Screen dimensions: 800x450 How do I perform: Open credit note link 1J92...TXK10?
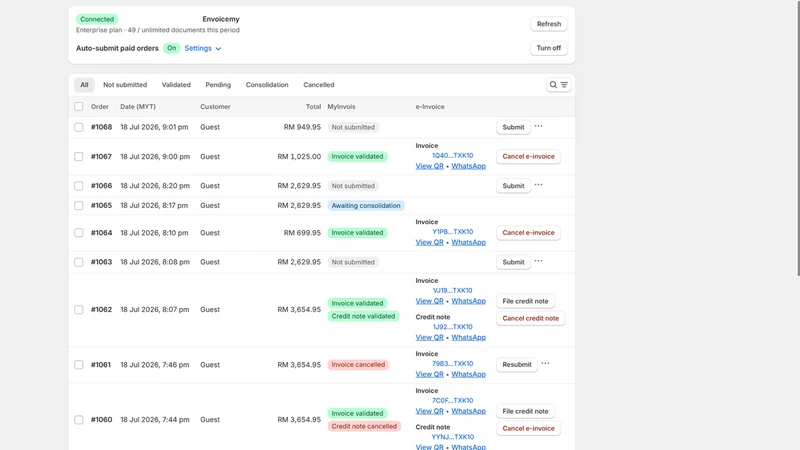[x=453, y=327]
